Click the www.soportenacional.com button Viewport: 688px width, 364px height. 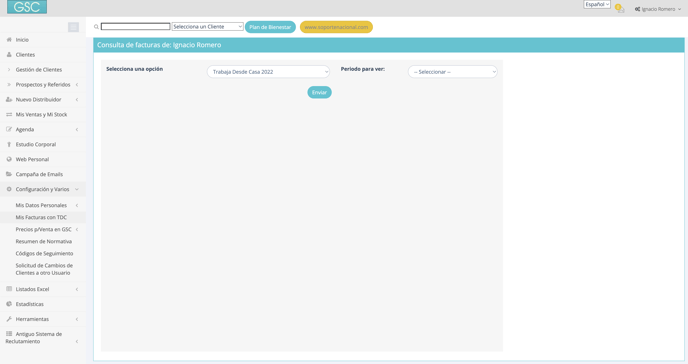tap(336, 27)
